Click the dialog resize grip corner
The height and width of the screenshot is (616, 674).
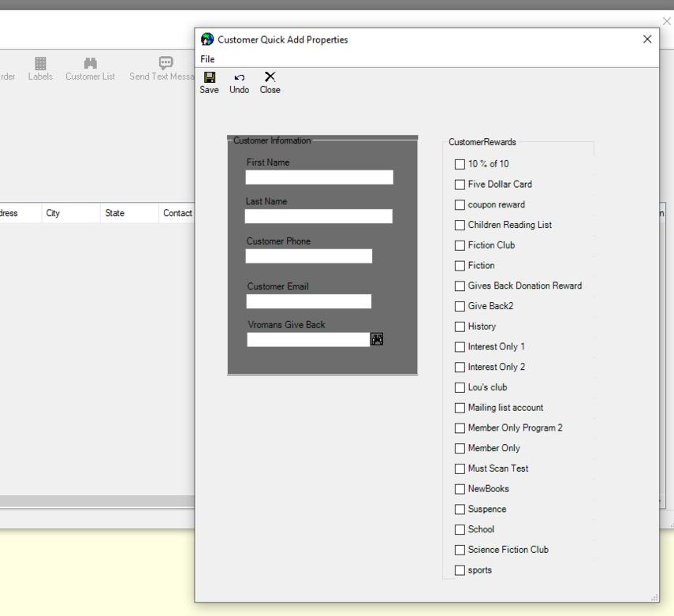(x=654, y=598)
